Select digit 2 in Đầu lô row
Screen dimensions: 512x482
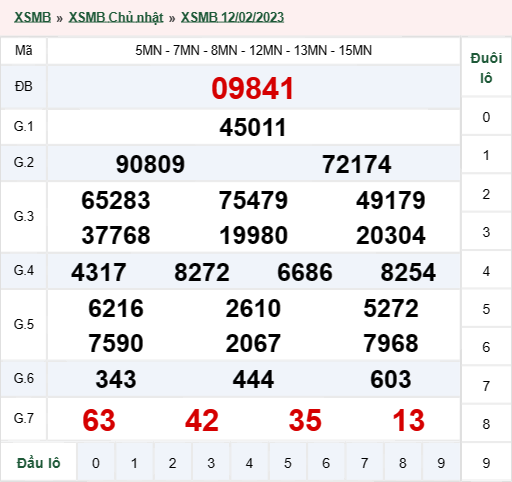click(x=172, y=463)
